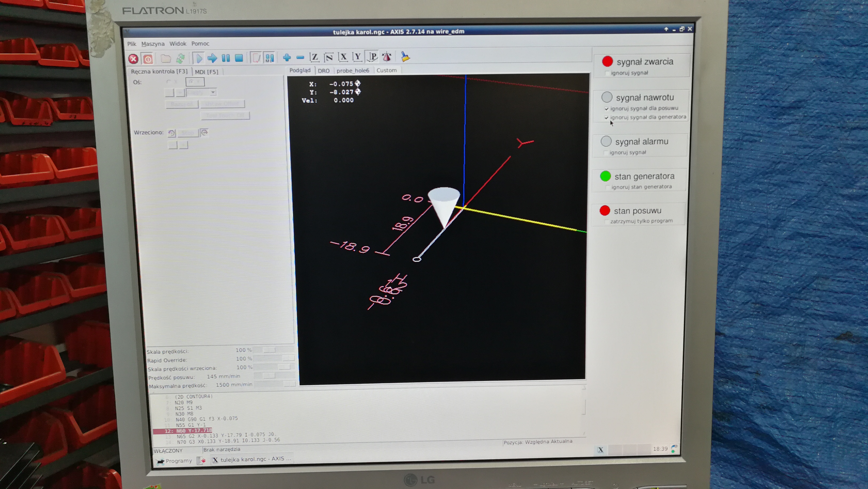Select highlighted line N60 Y-17.718
The image size is (868, 489).
click(183, 431)
